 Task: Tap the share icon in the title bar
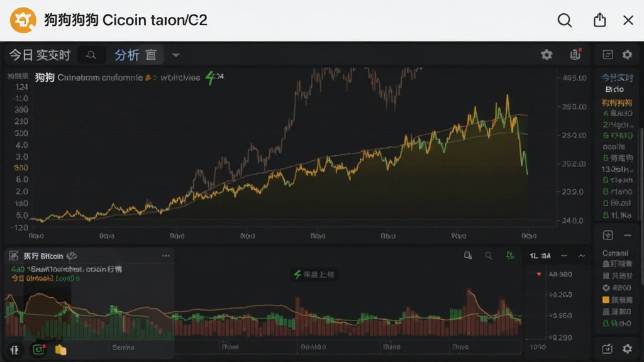pos(599,19)
